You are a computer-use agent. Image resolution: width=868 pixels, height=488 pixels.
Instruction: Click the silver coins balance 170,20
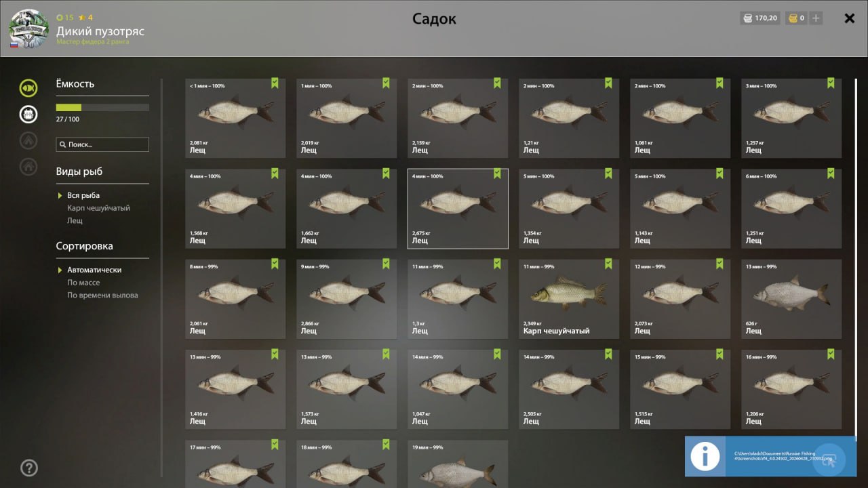pos(760,18)
